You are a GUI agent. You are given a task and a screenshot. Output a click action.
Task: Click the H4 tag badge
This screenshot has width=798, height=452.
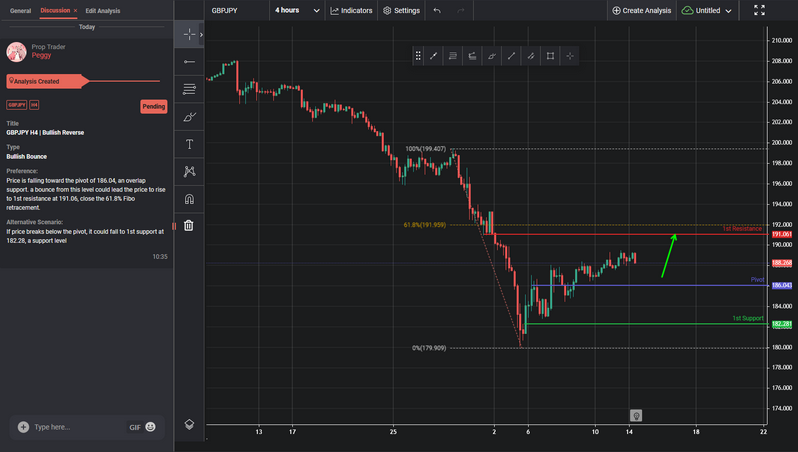[34, 105]
